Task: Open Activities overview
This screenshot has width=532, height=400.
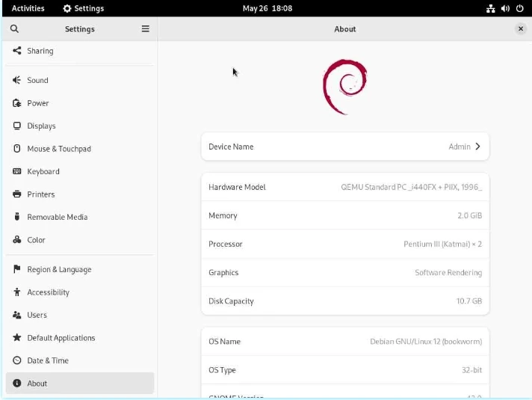Action: point(28,8)
